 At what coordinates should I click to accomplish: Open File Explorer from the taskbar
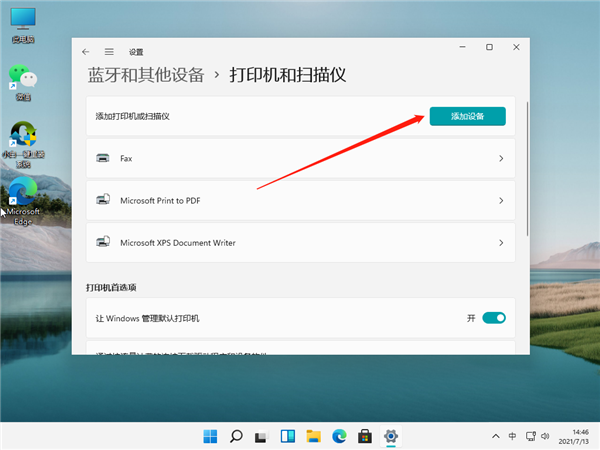(x=313, y=436)
